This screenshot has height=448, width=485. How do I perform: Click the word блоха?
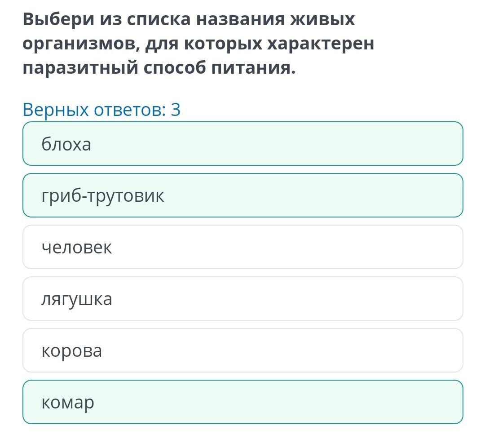[66, 144]
